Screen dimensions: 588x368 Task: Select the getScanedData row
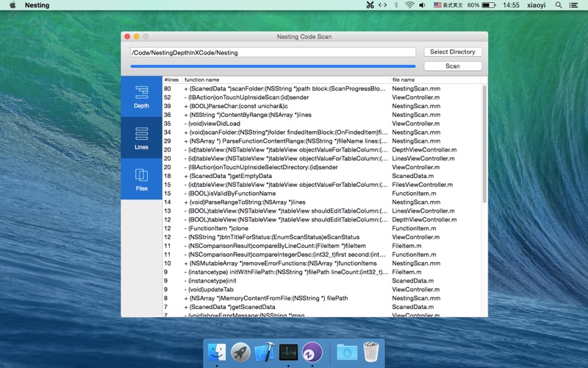(x=322, y=307)
